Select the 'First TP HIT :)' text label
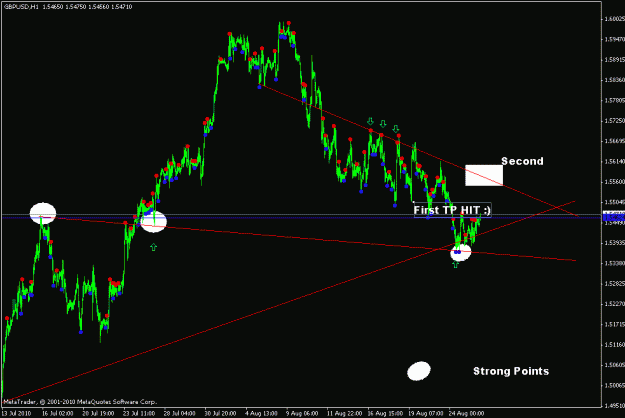The image size is (625, 418). 452,210
